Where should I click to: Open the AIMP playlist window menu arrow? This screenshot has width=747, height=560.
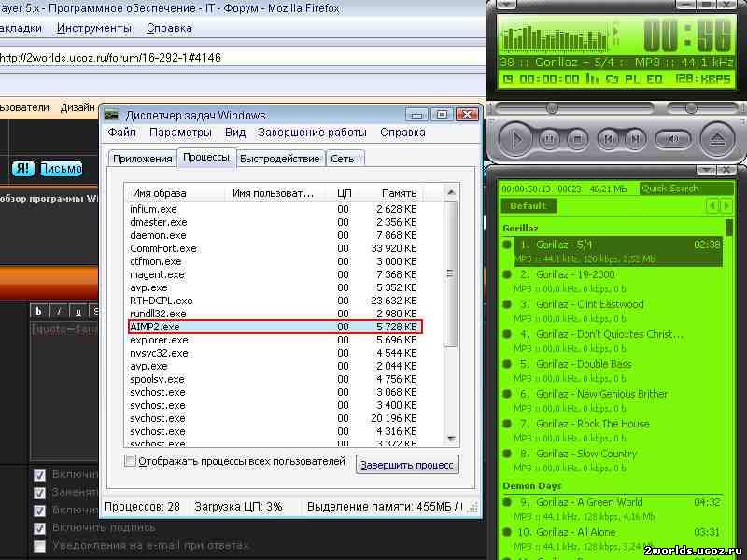coord(706,169)
